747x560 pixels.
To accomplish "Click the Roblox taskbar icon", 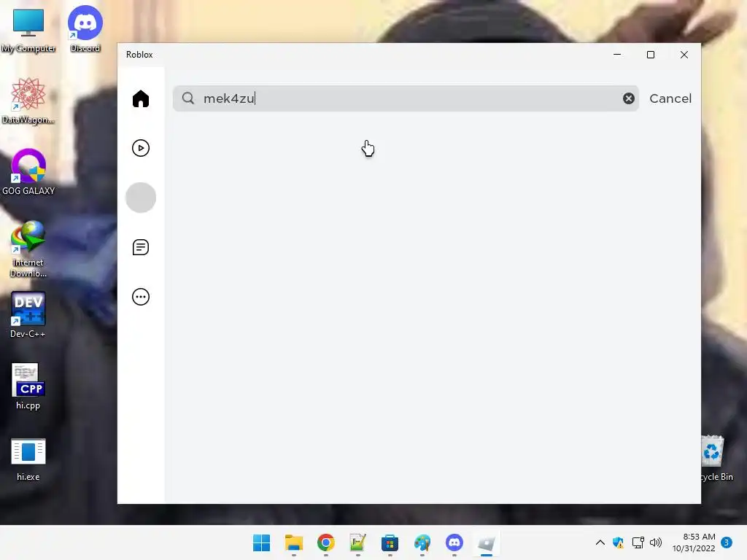I will coord(487,542).
